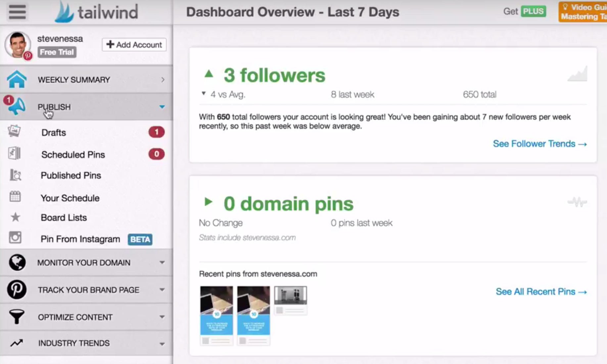Click the Weekly Summary home icon
The height and width of the screenshot is (364, 607).
[x=17, y=79]
